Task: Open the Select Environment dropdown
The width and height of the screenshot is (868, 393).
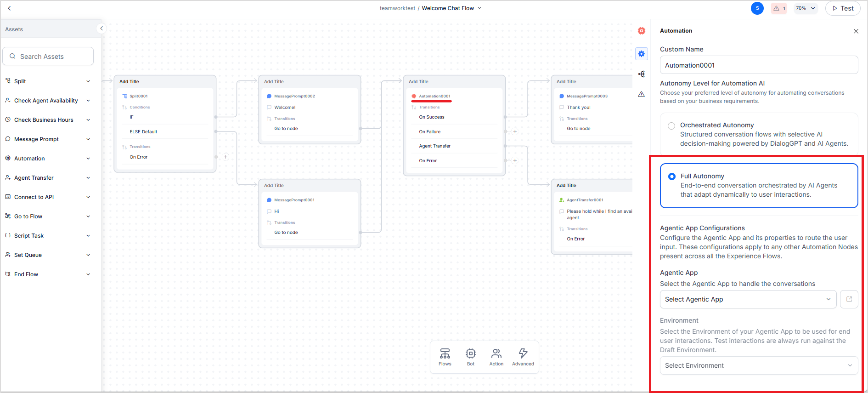Action: tap(759, 365)
